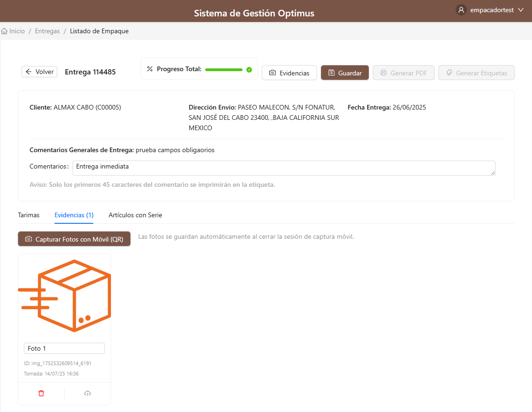Click the red trash delete icon under Foto 1
532x412 pixels.
point(41,393)
